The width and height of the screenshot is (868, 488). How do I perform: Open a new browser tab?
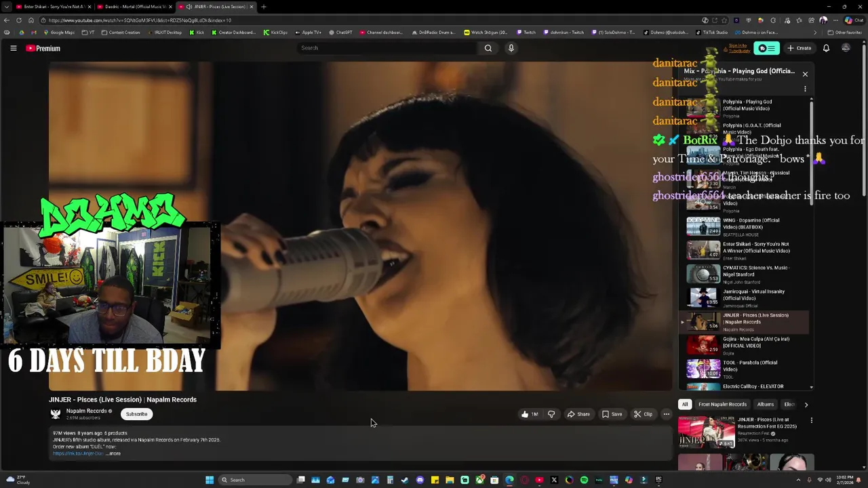coord(263,7)
